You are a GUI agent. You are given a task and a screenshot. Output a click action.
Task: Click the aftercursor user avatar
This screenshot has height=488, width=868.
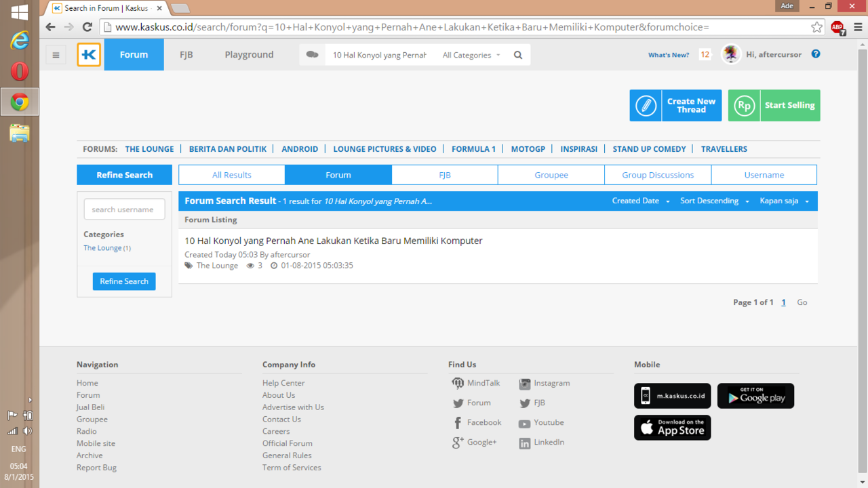point(731,54)
